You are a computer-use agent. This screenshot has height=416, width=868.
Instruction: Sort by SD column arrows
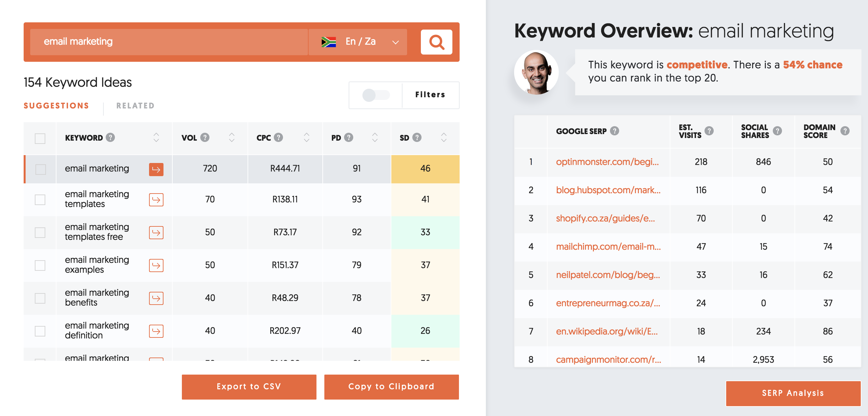pos(444,137)
